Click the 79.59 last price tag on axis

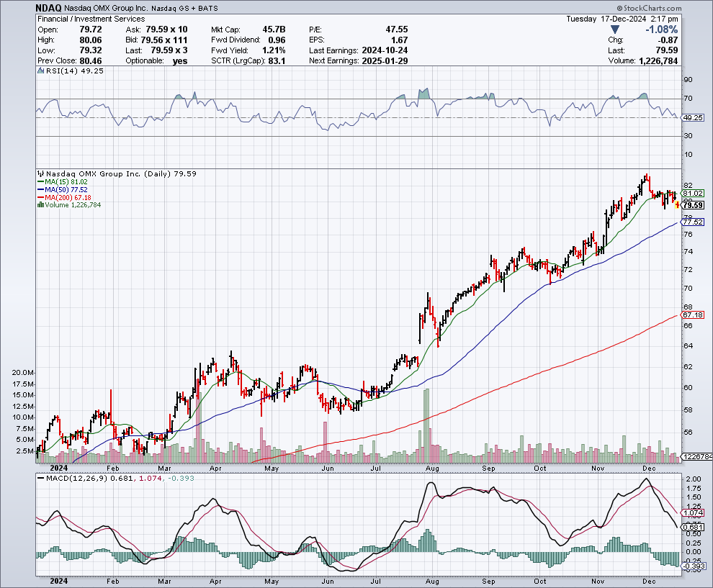pos(693,205)
